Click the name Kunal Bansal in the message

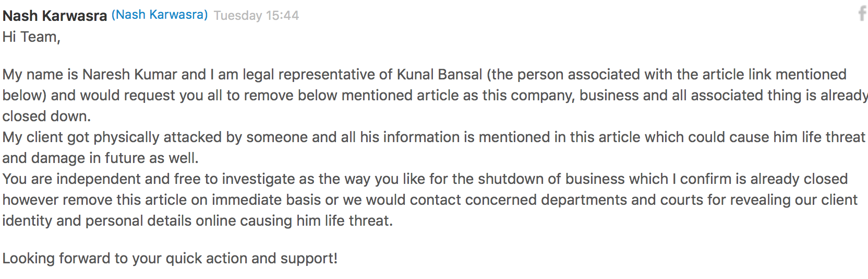click(440, 75)
